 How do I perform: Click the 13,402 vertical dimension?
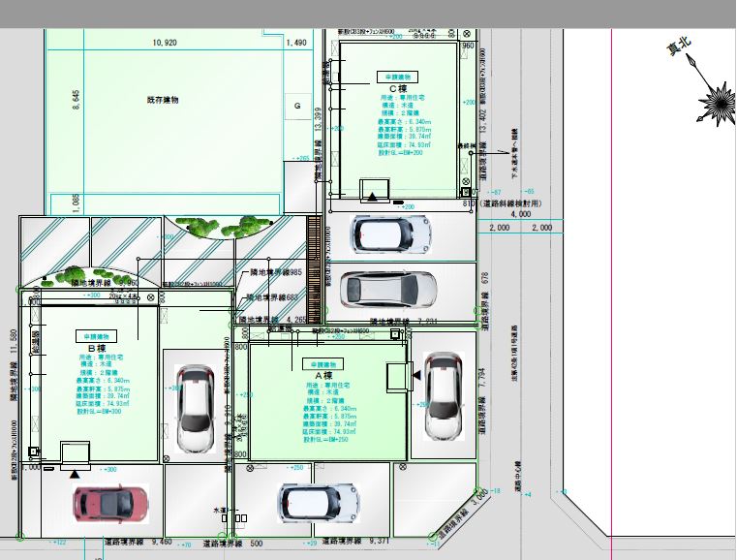coord(482,122)
